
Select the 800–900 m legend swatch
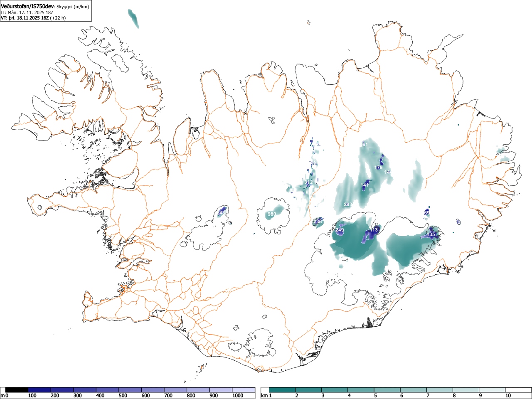coord(198,390)
